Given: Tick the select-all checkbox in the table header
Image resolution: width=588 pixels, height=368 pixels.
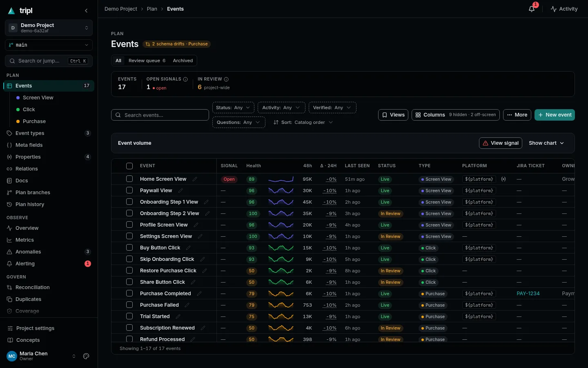Looking at the screenshot, I should coord(129,166).
